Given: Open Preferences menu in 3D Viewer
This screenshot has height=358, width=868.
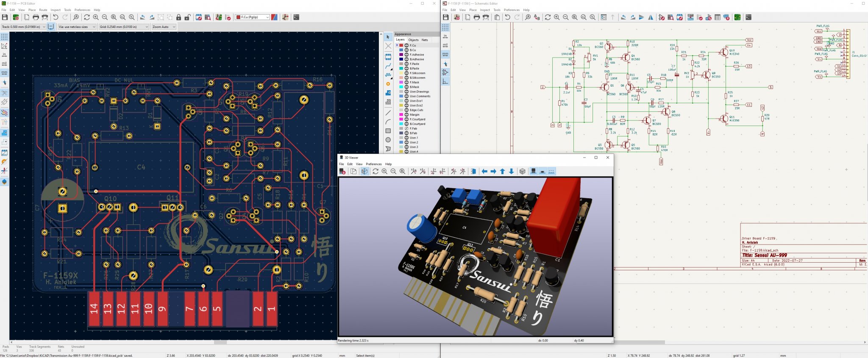Looking at the screenshot, I should pos(374,164).
